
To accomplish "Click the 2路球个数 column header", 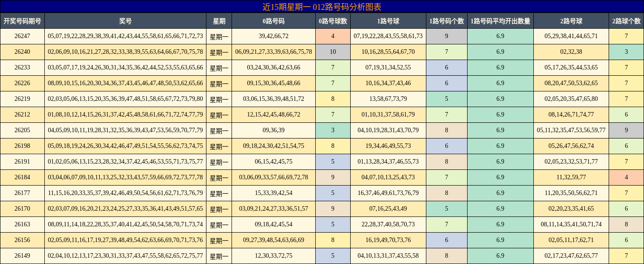I will tap(626, 21).
